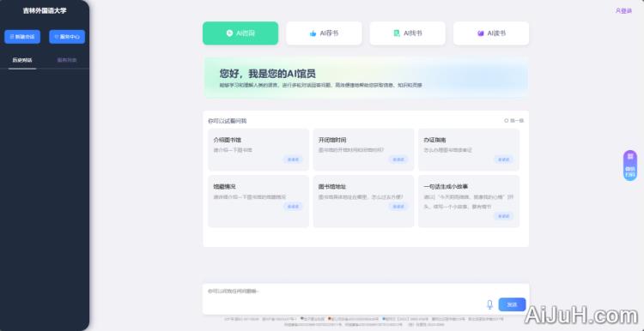
Task: Click the 图书馆地址 card title
Action: (331, 187)
